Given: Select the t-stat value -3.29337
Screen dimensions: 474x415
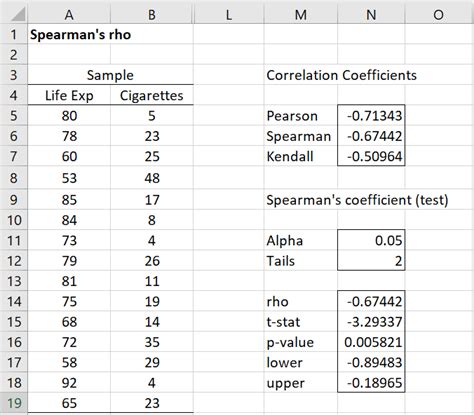Looking at the screenshot, I should click(x=371, y=322).
